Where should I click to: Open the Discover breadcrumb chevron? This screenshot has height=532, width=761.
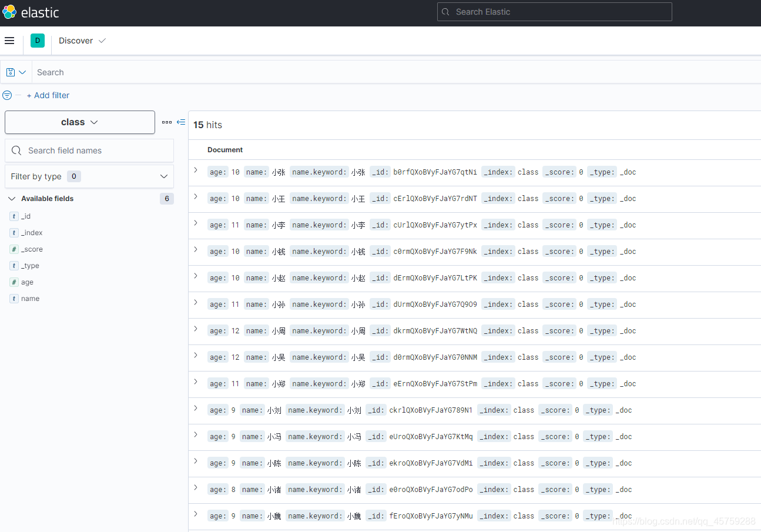coord(102,41)
